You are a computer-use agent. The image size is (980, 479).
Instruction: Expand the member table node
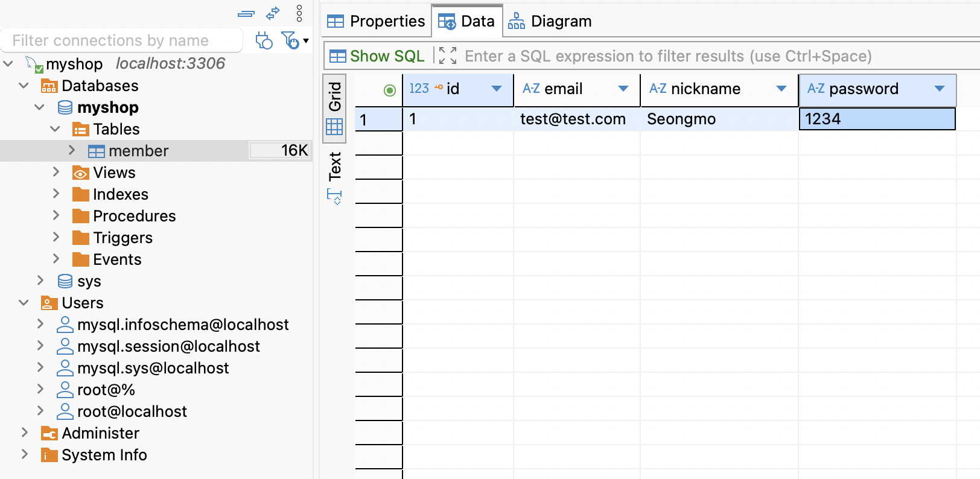[72, 150]
